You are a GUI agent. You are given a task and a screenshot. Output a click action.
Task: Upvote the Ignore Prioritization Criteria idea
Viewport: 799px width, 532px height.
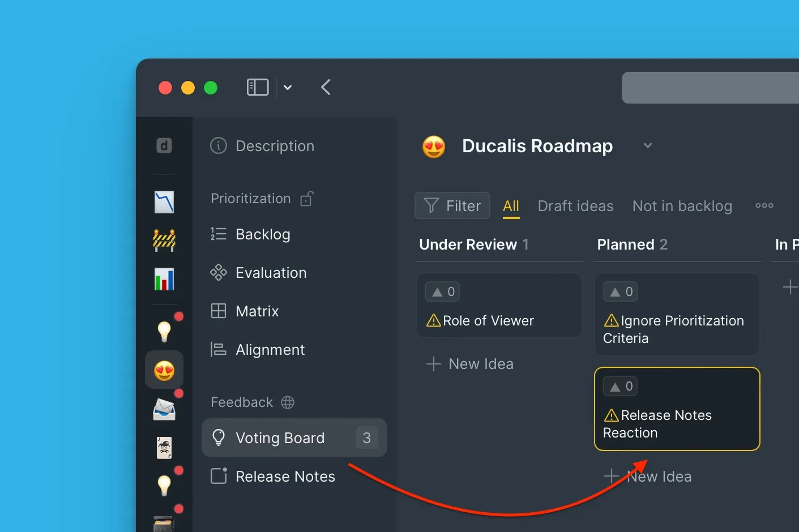click(x=621, y=292)
